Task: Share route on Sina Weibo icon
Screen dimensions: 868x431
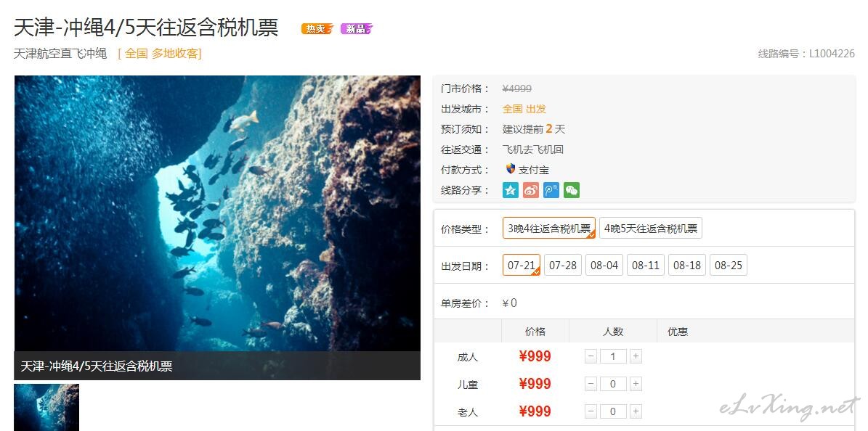Action: (531, 190)
